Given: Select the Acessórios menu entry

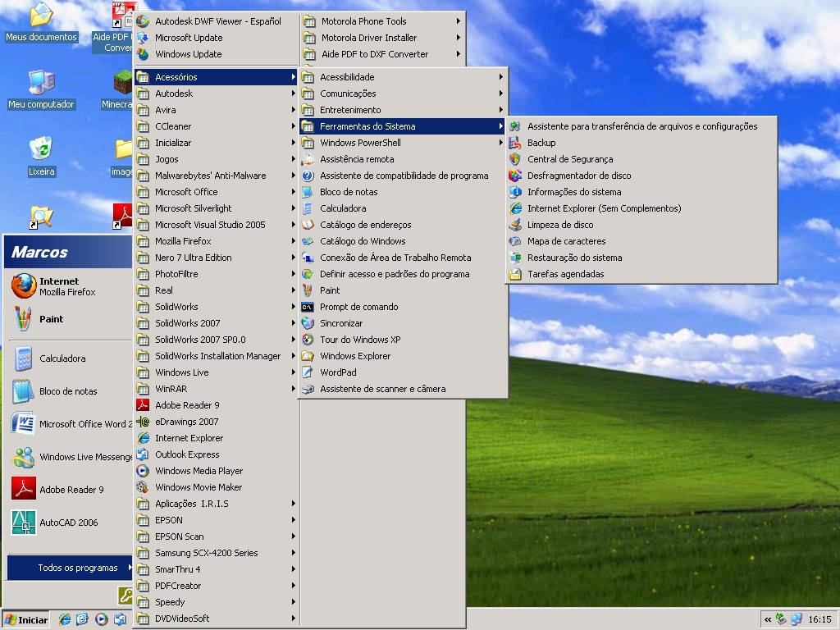Looking at the screenshot, I should [217, 77].
